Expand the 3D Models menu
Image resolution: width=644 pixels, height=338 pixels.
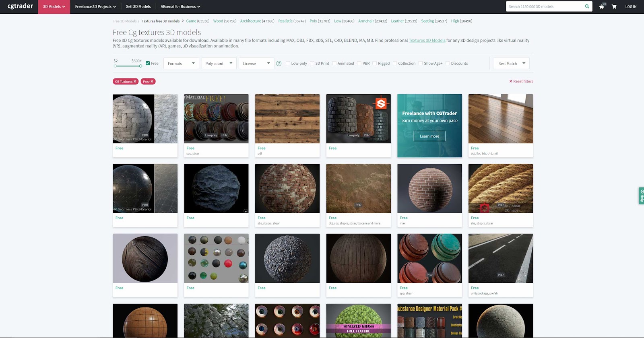(x=54, y=7)
